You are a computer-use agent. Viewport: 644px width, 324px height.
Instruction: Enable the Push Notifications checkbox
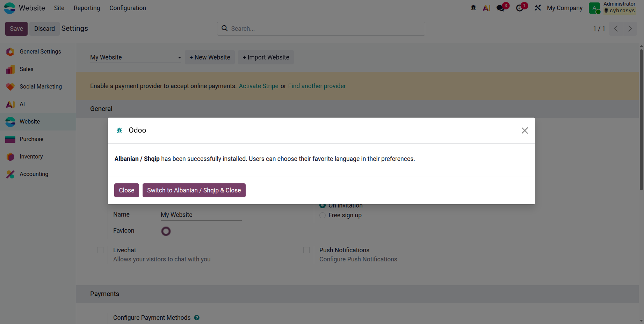[306, 250]
